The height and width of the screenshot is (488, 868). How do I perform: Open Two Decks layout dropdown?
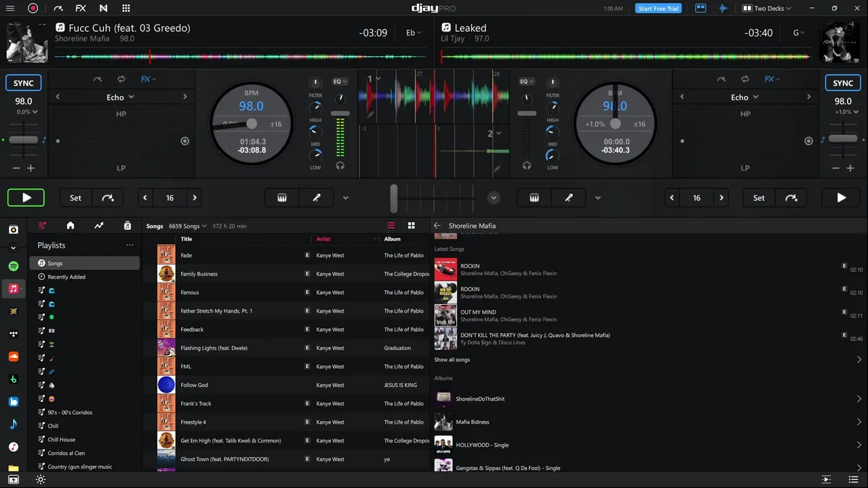(x=768, y=8)
